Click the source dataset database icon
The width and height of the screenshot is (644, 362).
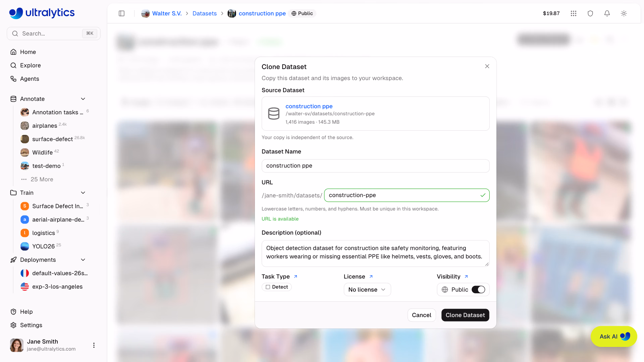(x=274, y=114)
